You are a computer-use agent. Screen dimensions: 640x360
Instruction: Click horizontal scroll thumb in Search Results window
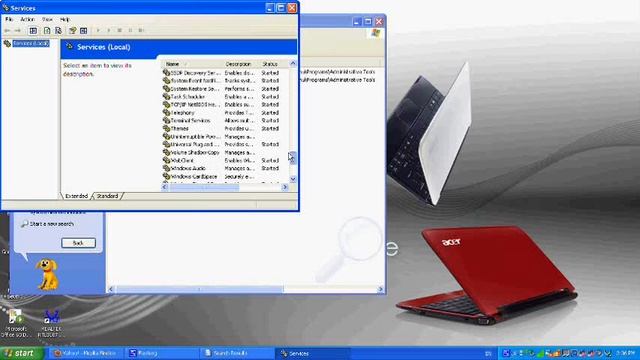199,289
